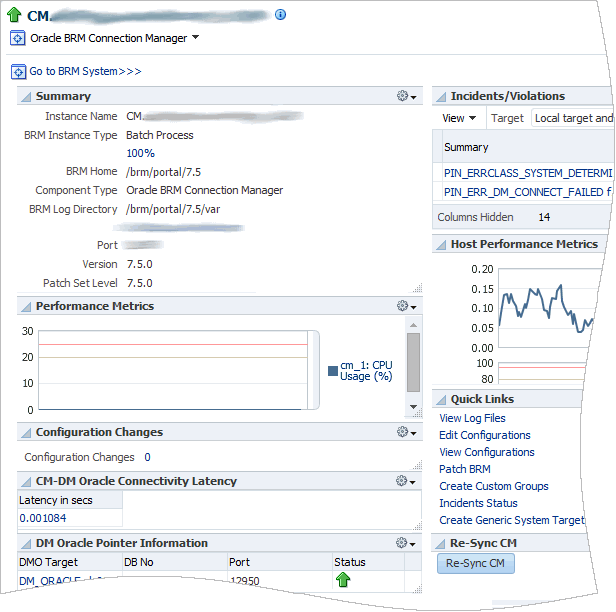Open the Oracle BRM Connection Manager dropdown menu
616x612 pixels.
(x=196, y=37)
